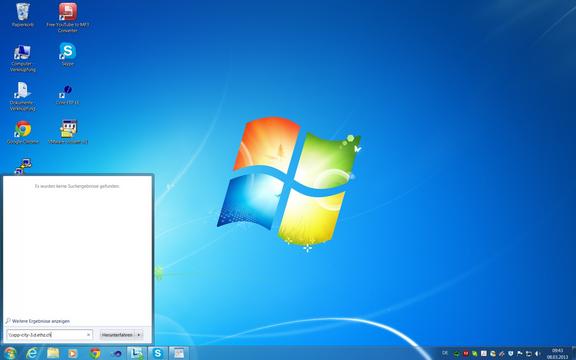Clear the search box with the X
576x360 pixels.
pos(88,335)
